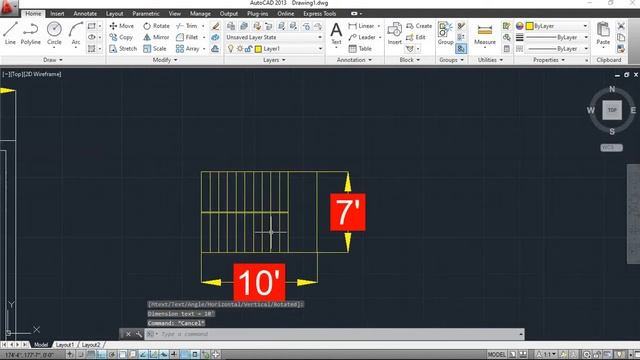Create a new block
The image size is (640, 360).
tap(419, 26)
